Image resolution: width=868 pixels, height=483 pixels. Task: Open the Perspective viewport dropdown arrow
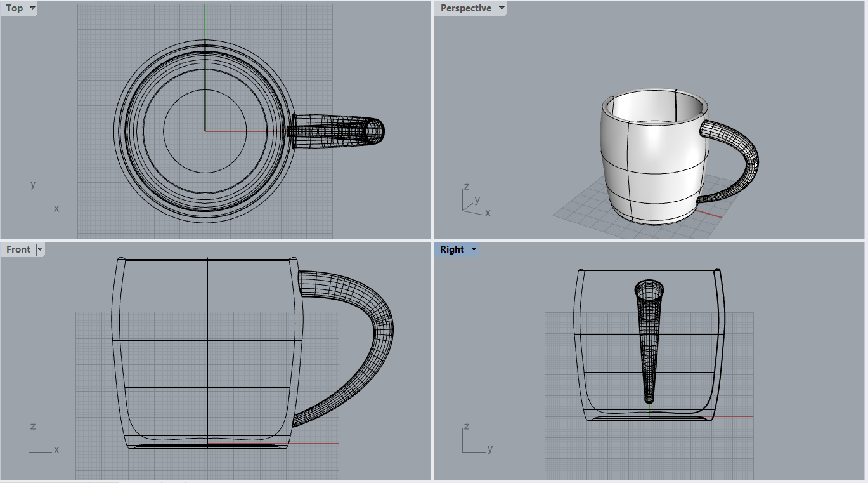pyautogui.click(x=502, y=8)
